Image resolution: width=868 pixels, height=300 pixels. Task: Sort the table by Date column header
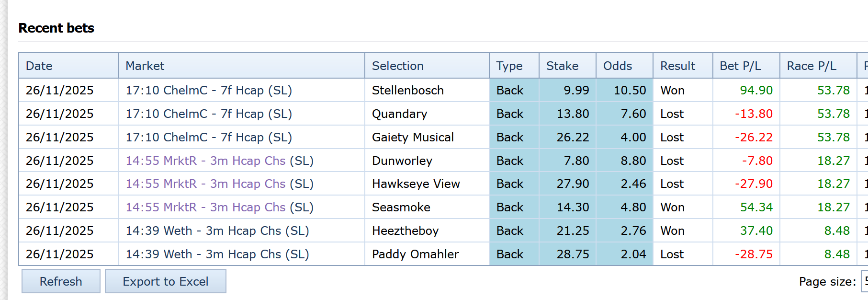click(x=39, y=66)
